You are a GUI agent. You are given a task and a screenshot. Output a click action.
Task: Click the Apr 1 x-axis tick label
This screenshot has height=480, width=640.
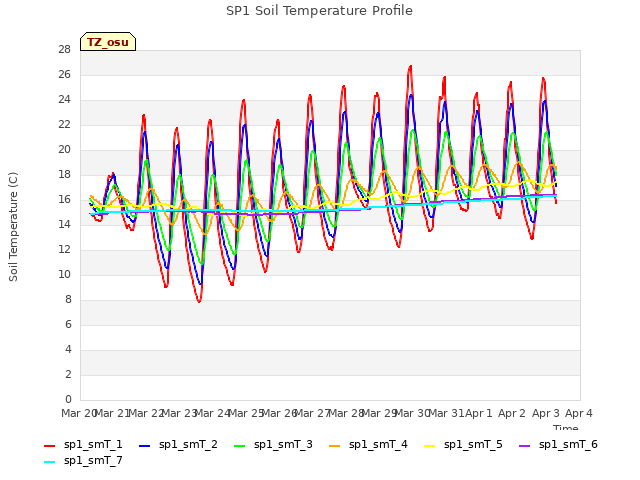coord(479,413)
